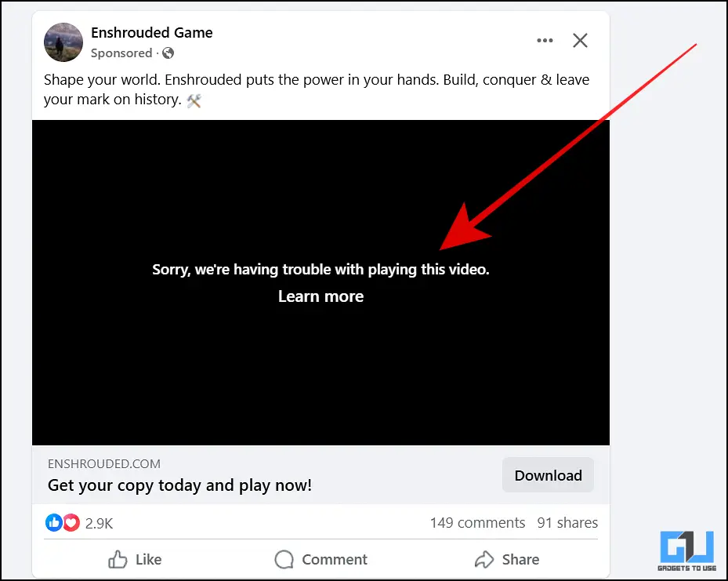Click the public globe audience icon
The image size is (728, 581).
pos(168,53)
